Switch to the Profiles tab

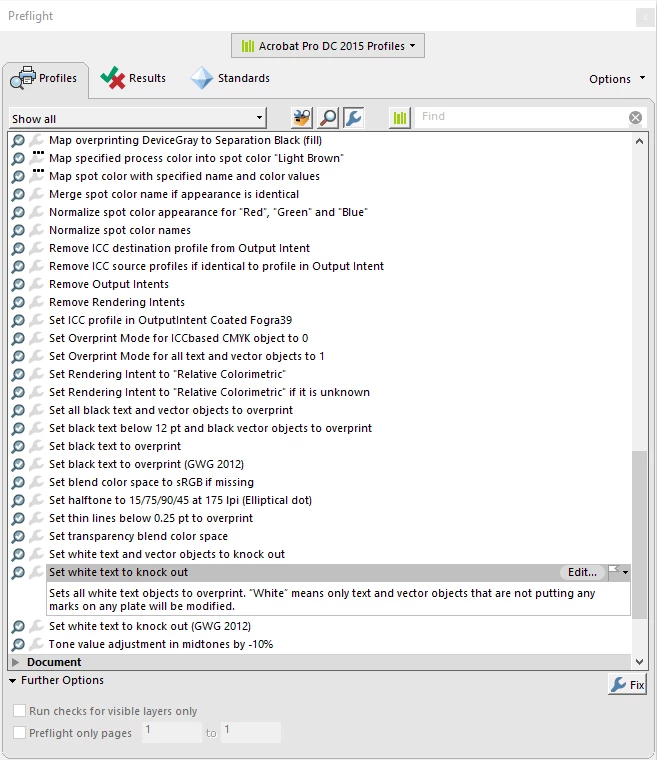pyautogui.click(x=45, y=78)
